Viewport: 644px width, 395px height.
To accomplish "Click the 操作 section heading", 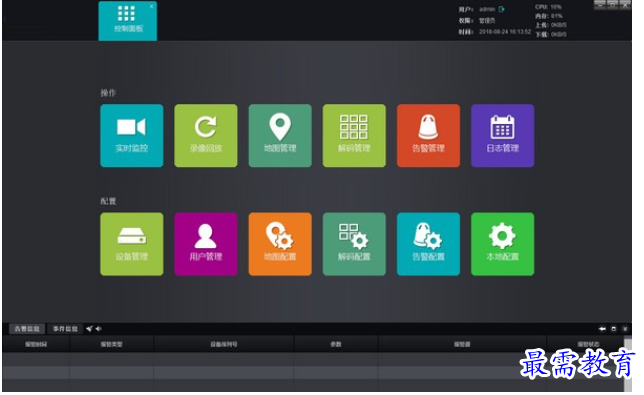I will pyautogui.click(x=108, y=93).
